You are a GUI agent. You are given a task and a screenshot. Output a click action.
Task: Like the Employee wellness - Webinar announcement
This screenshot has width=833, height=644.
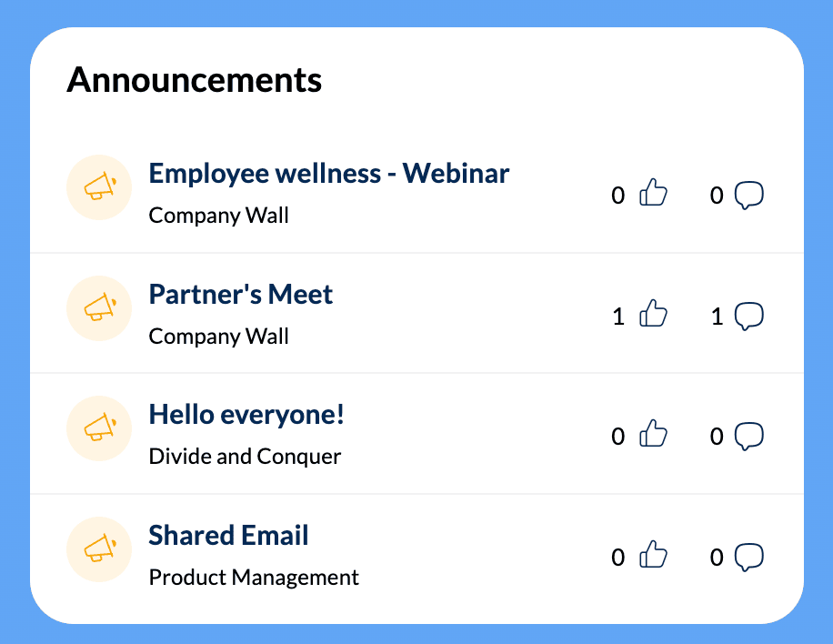(x=653, y=194)
